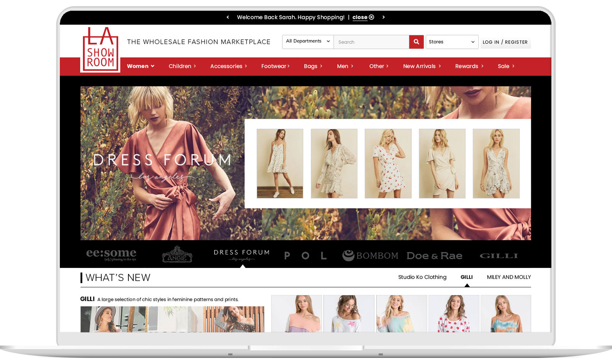Expand the Women navigation menu
Image resolution: width=612 pixels, height=364 pixels.
pyautogui.click(x=140, y=66)
